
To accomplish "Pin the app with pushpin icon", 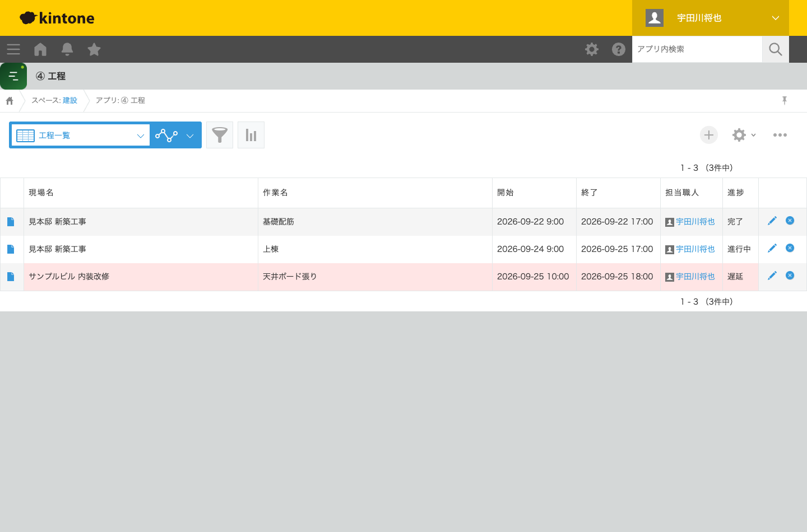I will (x=785, y=100).
